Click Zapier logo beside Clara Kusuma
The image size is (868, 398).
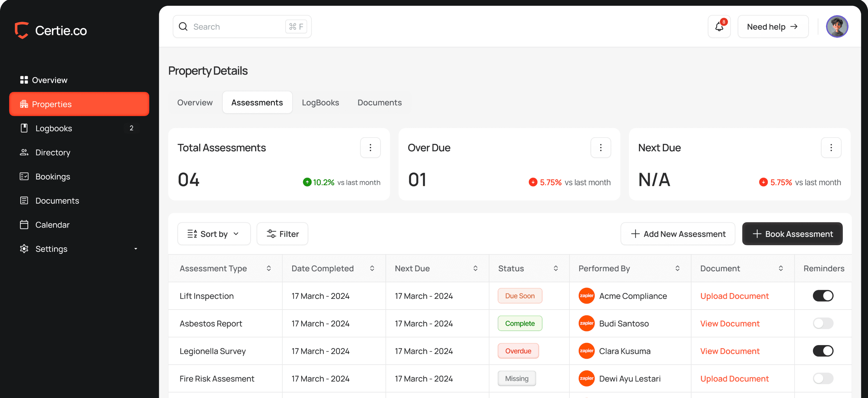[586, 351]
